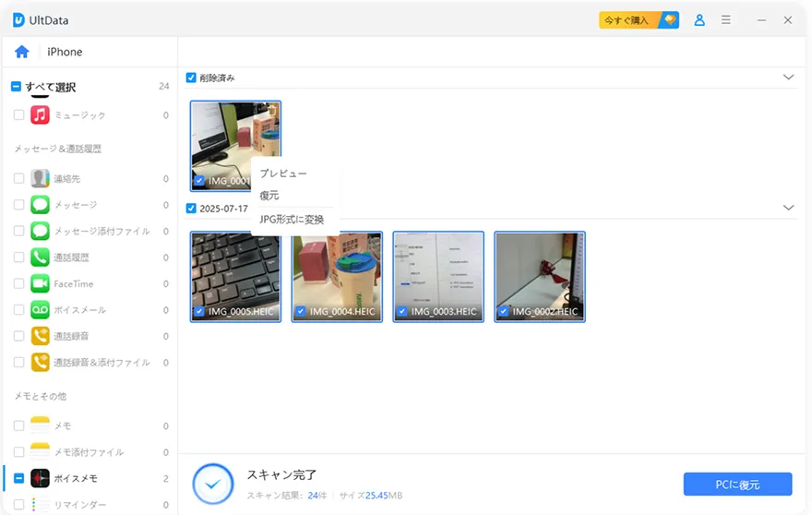Uncheck the 削除済み group checkbox
812x515 pixels.
tap(191, 78)
